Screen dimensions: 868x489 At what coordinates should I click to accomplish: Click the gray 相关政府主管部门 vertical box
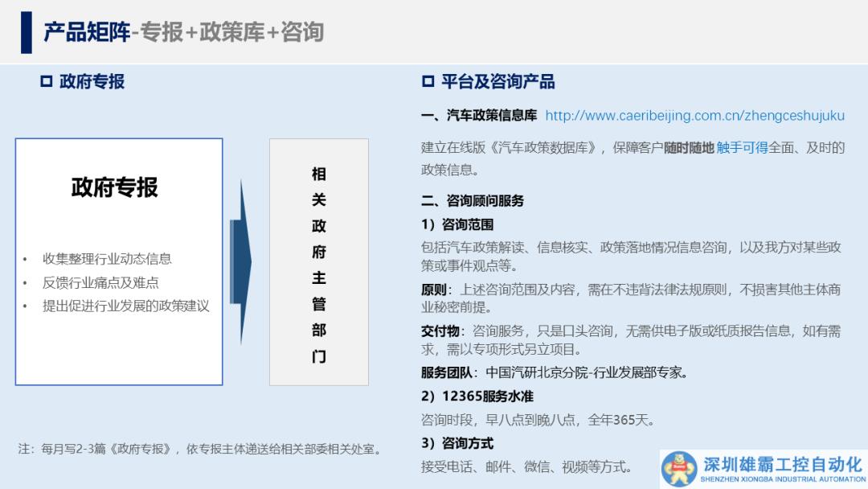tap(319, 262)
